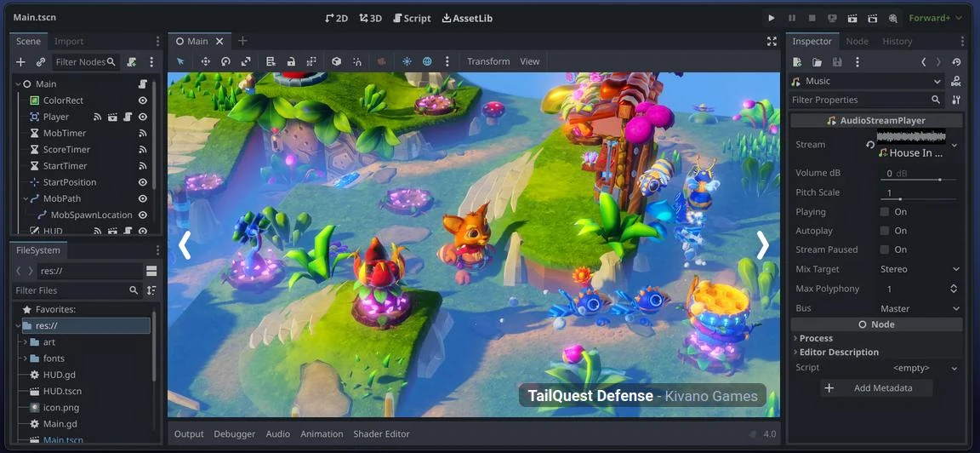
Task: Click the Add Metadata button
Action: [876, 388]
